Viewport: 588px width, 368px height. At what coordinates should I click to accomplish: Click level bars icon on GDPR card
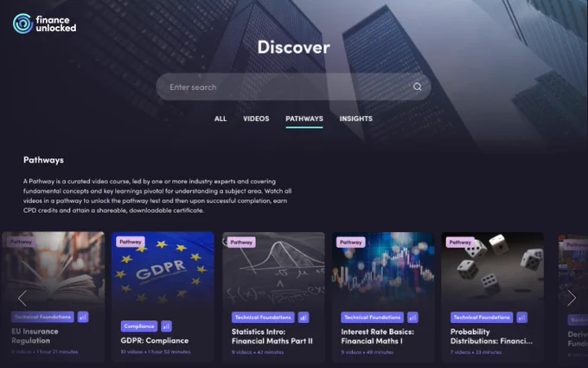(x=167, y=326)
